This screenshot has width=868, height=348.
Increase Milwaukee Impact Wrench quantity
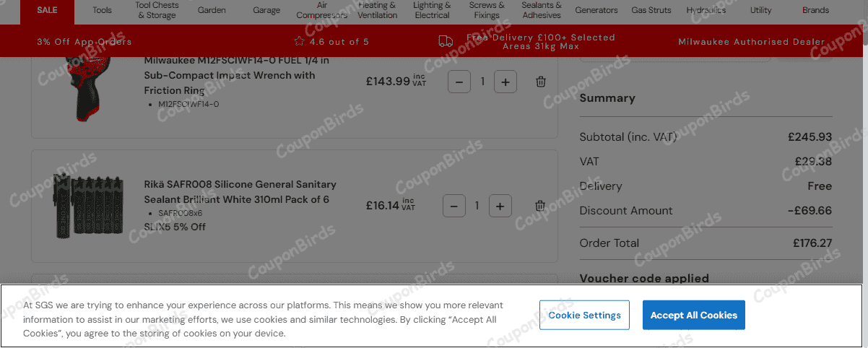[x=505, y=82]
